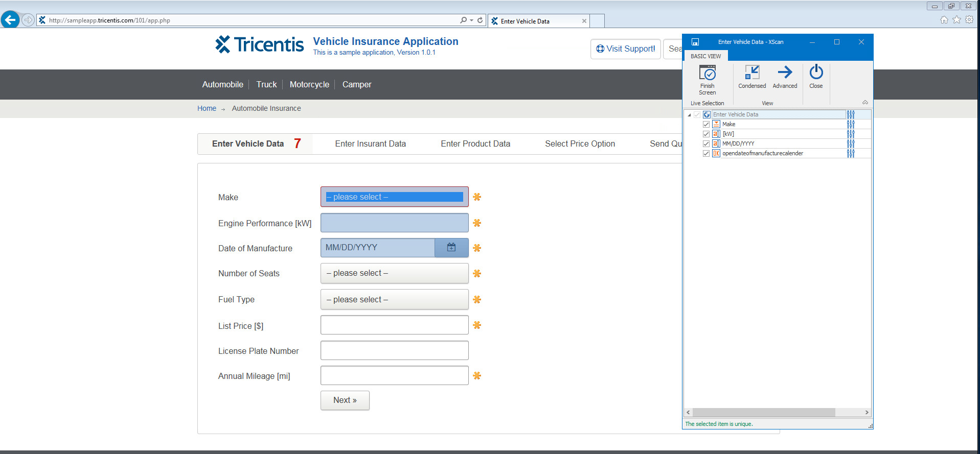The image size is (980, 454).
Task: Collapse the Enter Vehicle Data tree node
Action: [x=689, y=115]
